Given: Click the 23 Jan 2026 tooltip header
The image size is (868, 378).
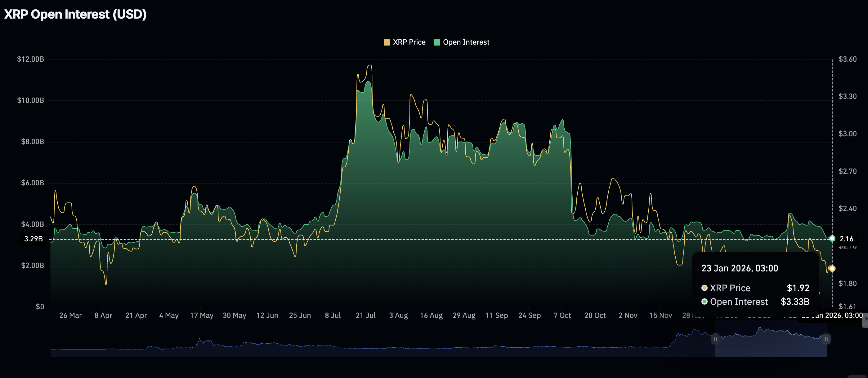Looking at the screenshot, I should 739,268.
